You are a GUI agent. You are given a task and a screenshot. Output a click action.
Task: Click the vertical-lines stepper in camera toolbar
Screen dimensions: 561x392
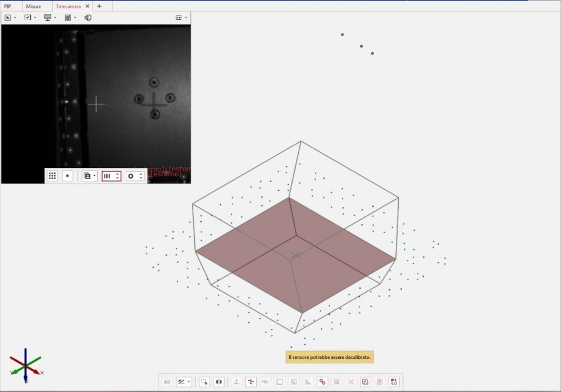pyautogui.click(x=111, y=176)
